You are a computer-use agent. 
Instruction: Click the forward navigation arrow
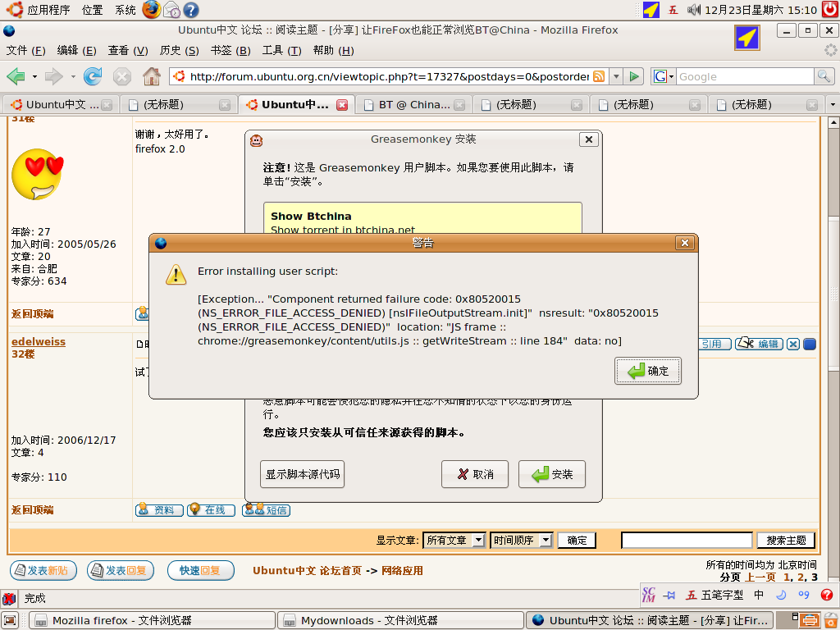(x=53, y=76)
